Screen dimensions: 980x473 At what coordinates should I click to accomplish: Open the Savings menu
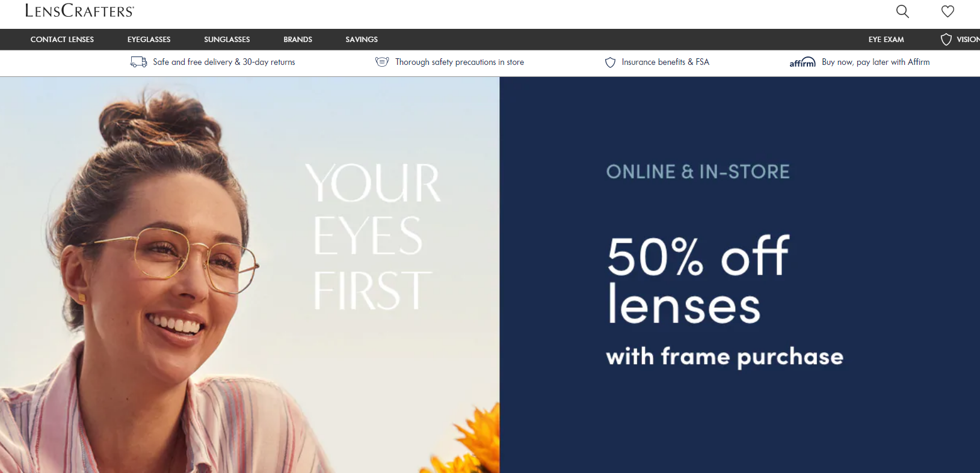tap(362, 40)
